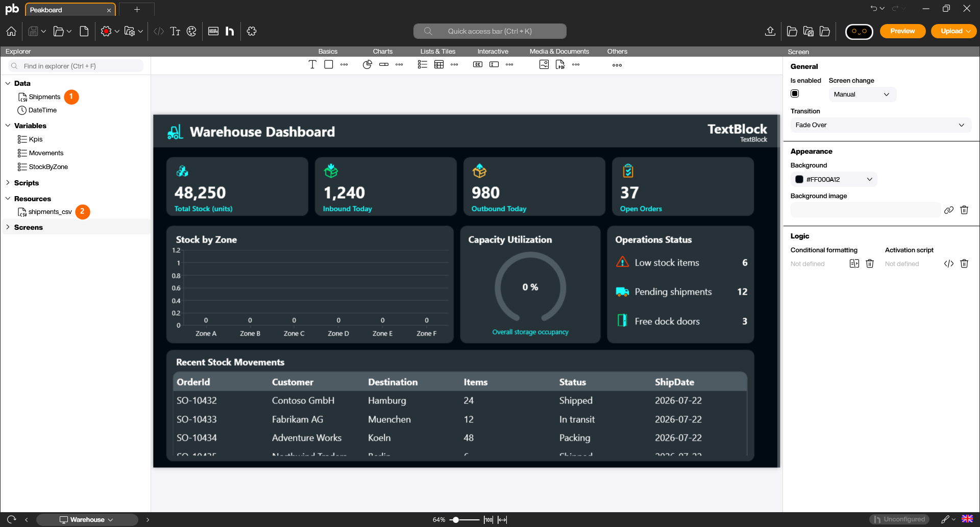980x527 pixels.
Task: Select the shipments_csv resource
Action: coord(50,212)
